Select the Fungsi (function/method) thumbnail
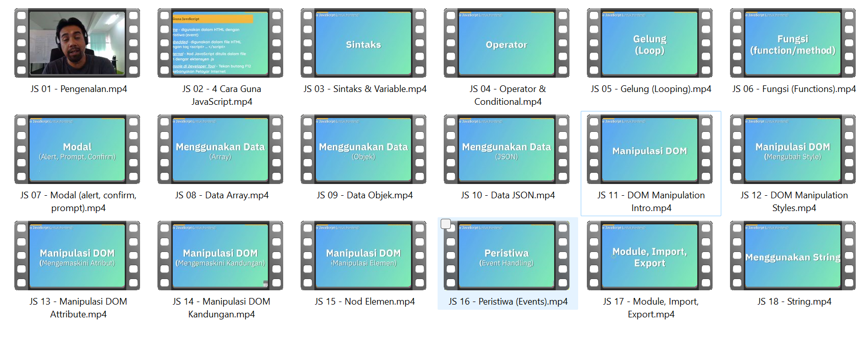This screenshot has height=346, width=868. (x=793, y=43)
